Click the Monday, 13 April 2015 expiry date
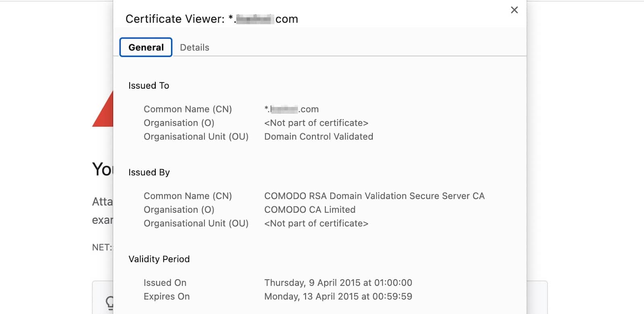 [x=338, y=297]
